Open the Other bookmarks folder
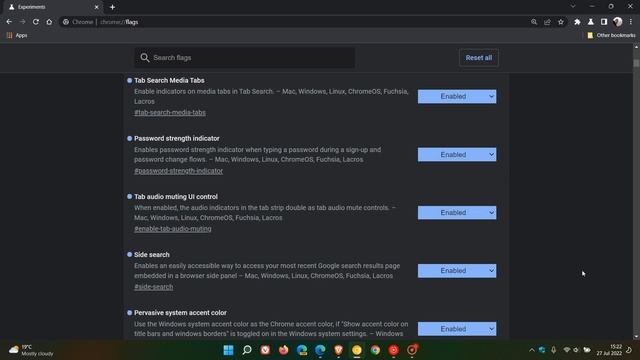640x360 pixels. point(611,36)
